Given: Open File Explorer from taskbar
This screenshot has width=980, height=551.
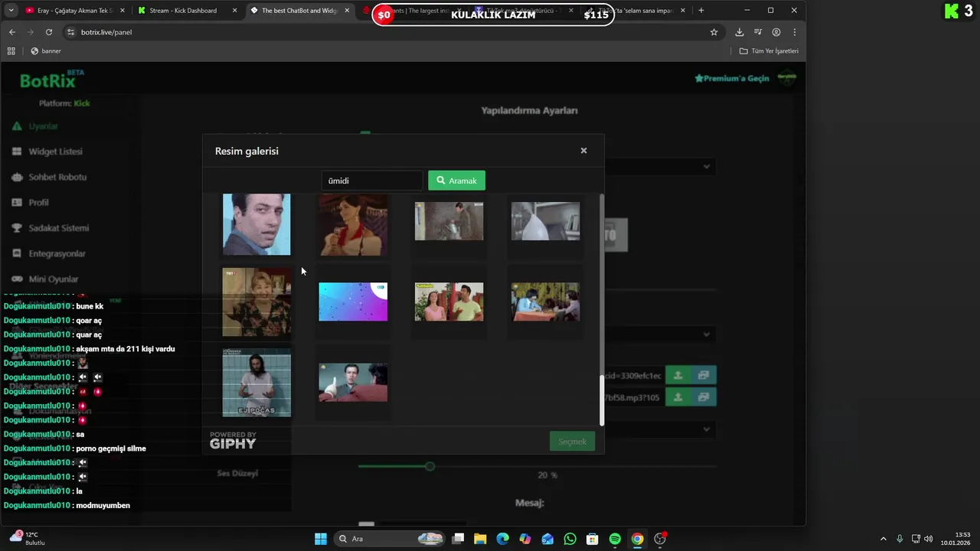Looking at the screenshot, I should (480, 539).
